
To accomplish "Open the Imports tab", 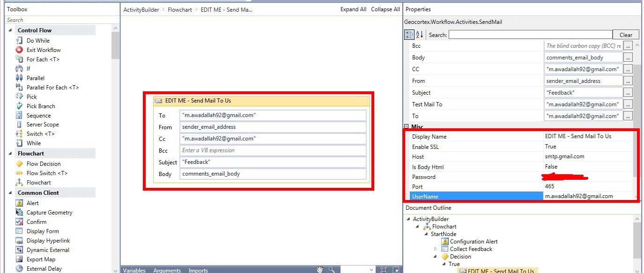I will (198, 270).
